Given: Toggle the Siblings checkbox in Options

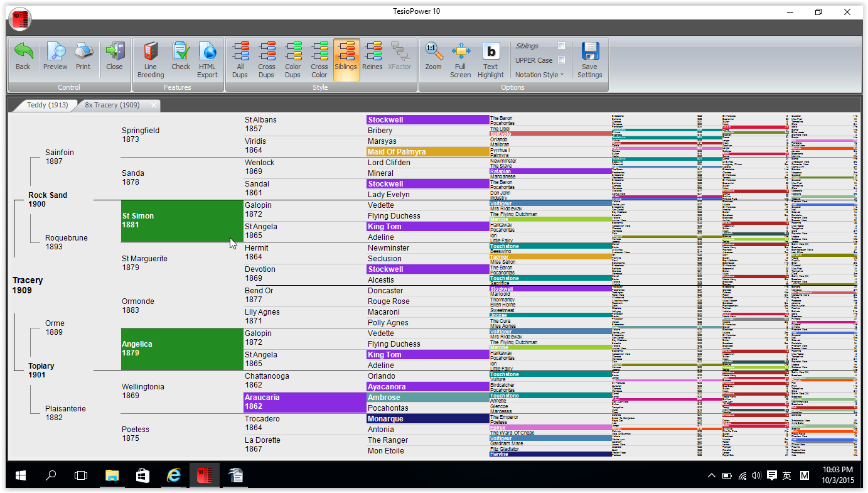Looking at the screenshot, I should 561,46.
